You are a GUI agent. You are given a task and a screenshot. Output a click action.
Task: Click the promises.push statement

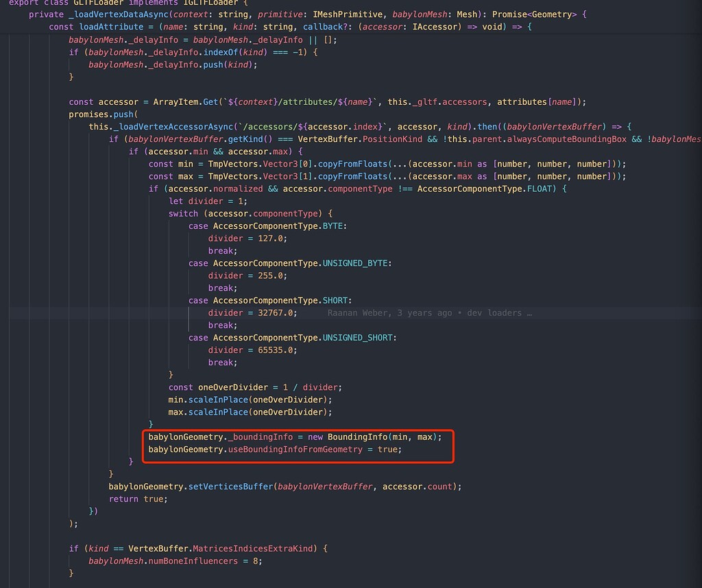tap(99, 114)
